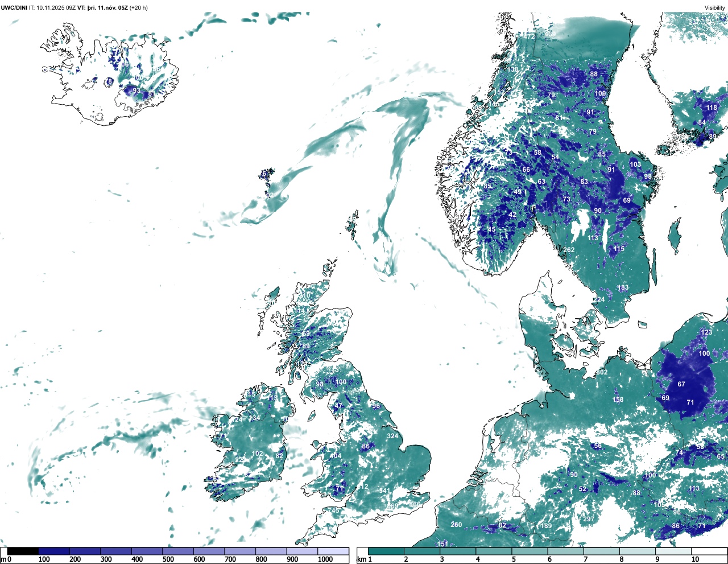Click the value 324 in eastern England
The width and height of the screenshot is (728, 564).
(392, 436)
